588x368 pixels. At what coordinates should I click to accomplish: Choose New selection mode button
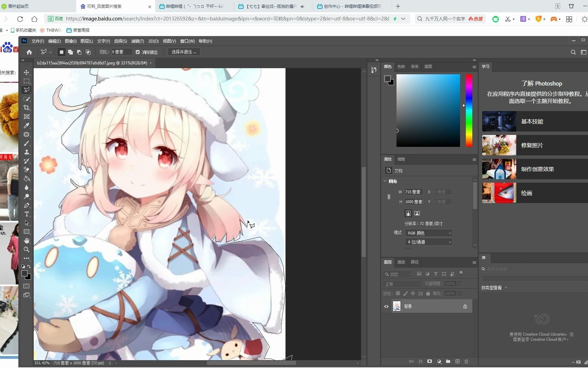click(62, 52)
